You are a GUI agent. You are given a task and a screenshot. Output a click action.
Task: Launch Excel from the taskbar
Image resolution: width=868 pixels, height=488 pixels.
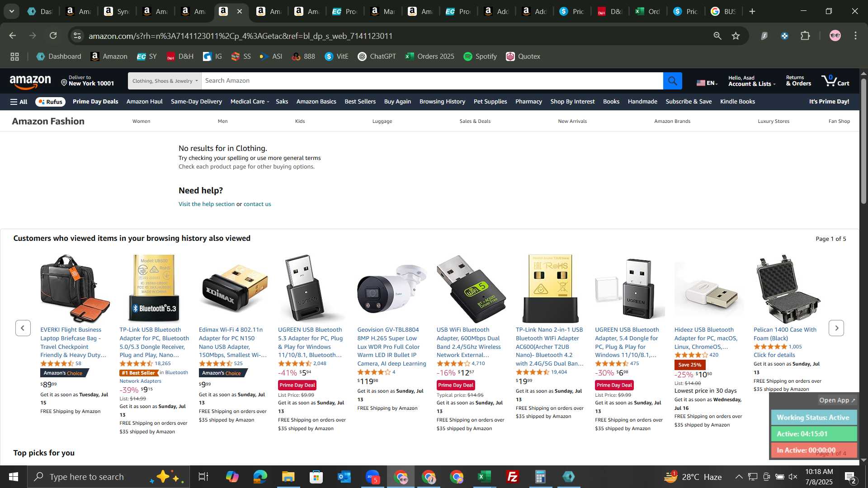click(x=484, y=477)
